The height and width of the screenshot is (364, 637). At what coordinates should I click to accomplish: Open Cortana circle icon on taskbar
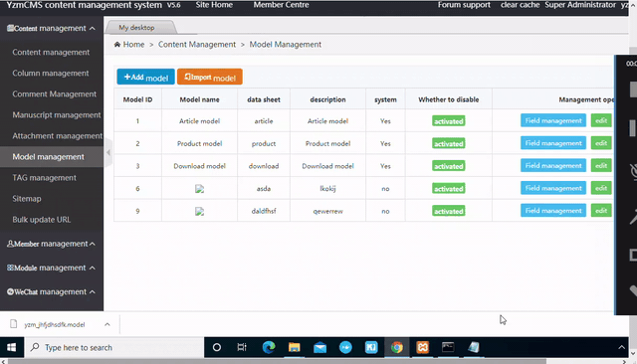[217, 347]
